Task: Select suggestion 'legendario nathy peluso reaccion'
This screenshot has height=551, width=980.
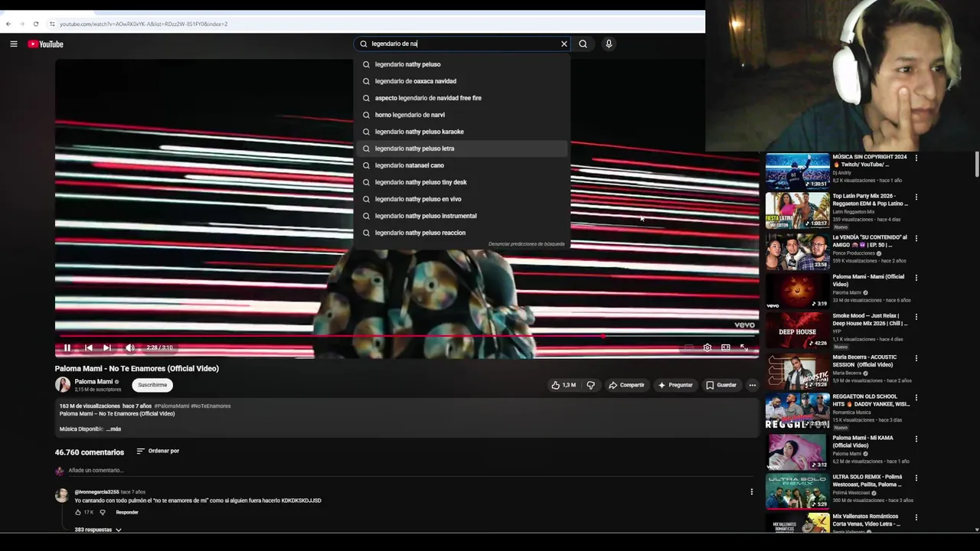Action: [462, 233]
